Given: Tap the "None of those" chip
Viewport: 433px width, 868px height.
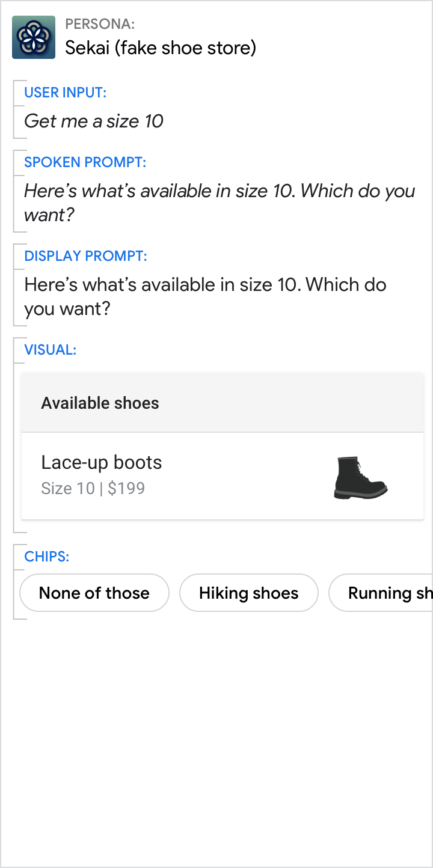Looking at the screenshot, I should 94,593.
